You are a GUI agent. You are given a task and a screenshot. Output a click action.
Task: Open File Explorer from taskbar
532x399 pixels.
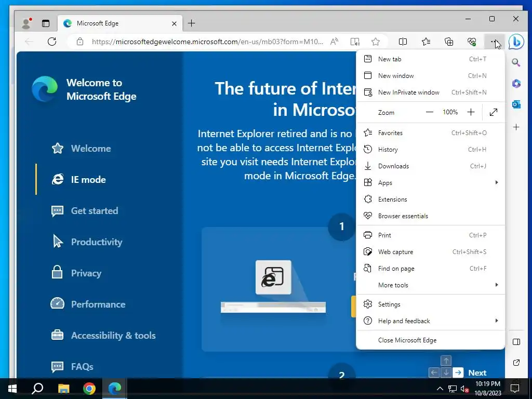coord(63,389)
